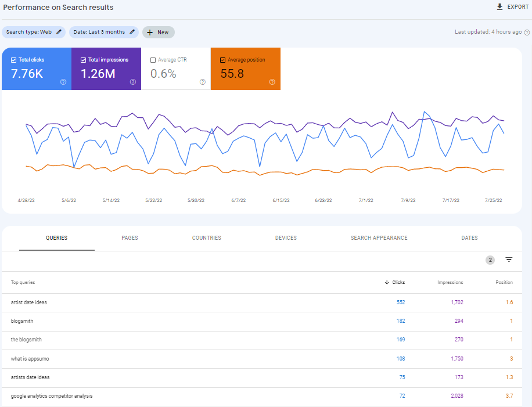Switch to the Devices tab
The width and height of the screenshot is (532, 407).
(286, 238)
